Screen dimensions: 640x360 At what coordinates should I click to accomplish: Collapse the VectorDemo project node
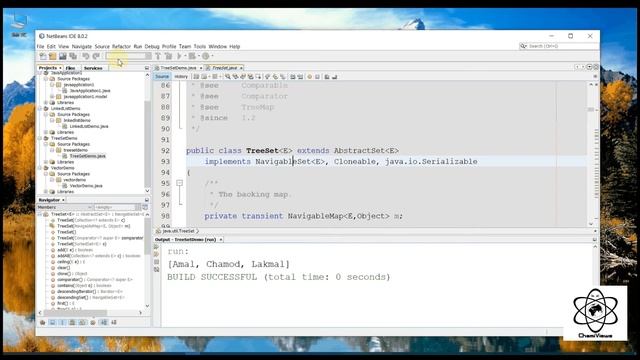coord(40,168)
